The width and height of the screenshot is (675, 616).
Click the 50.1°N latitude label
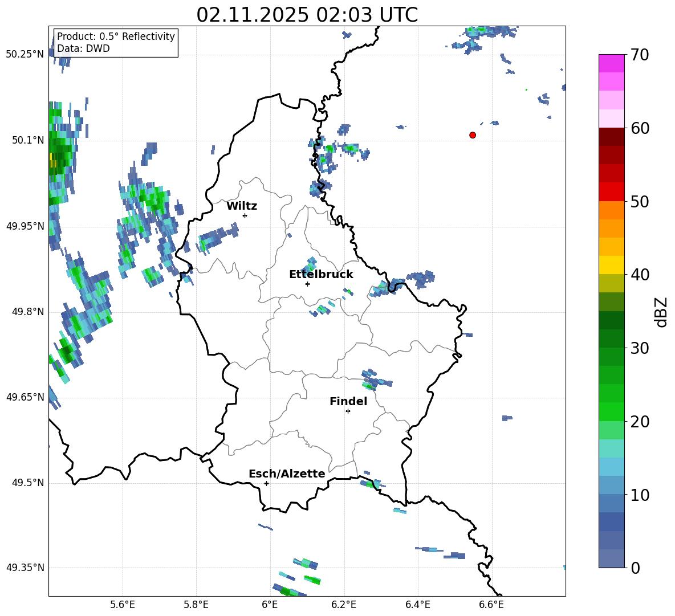(x=28, y=140)
